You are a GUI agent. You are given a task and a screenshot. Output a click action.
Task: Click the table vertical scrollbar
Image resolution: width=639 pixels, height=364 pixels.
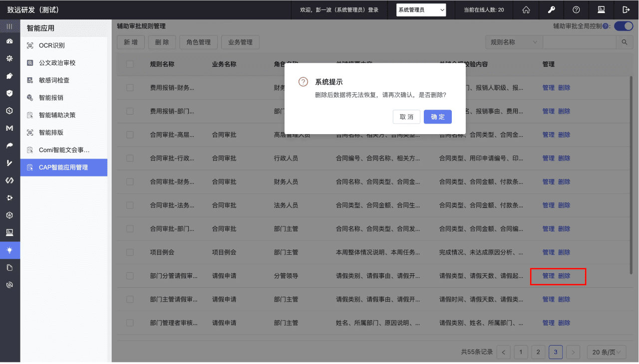pos(631,175)
